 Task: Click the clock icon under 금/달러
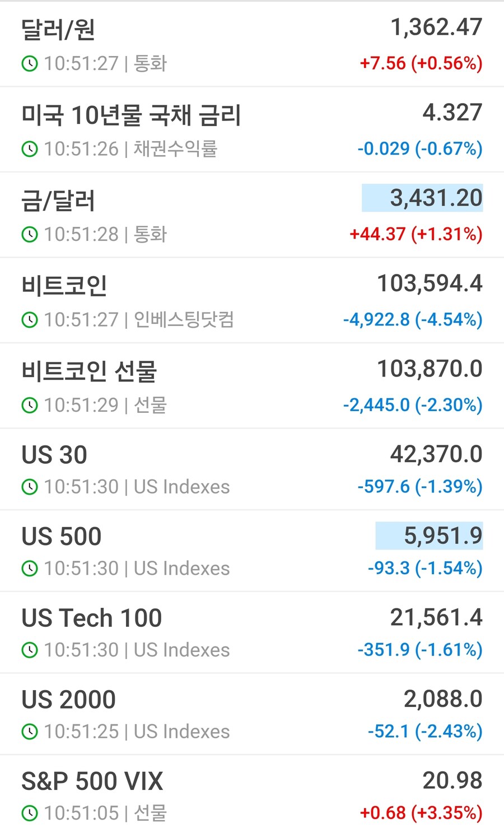pyautogui.click(x=29, y=235)
